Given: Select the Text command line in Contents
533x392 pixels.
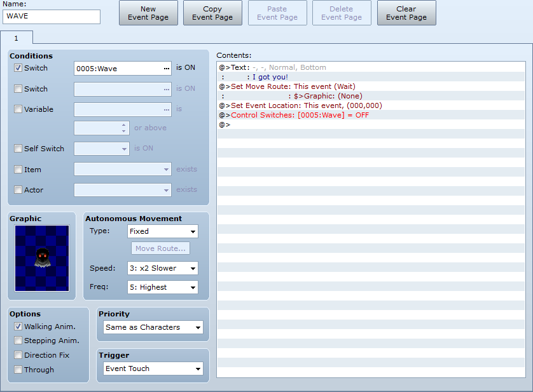Looking at the screenshot, I should click(x=273, y=67).
